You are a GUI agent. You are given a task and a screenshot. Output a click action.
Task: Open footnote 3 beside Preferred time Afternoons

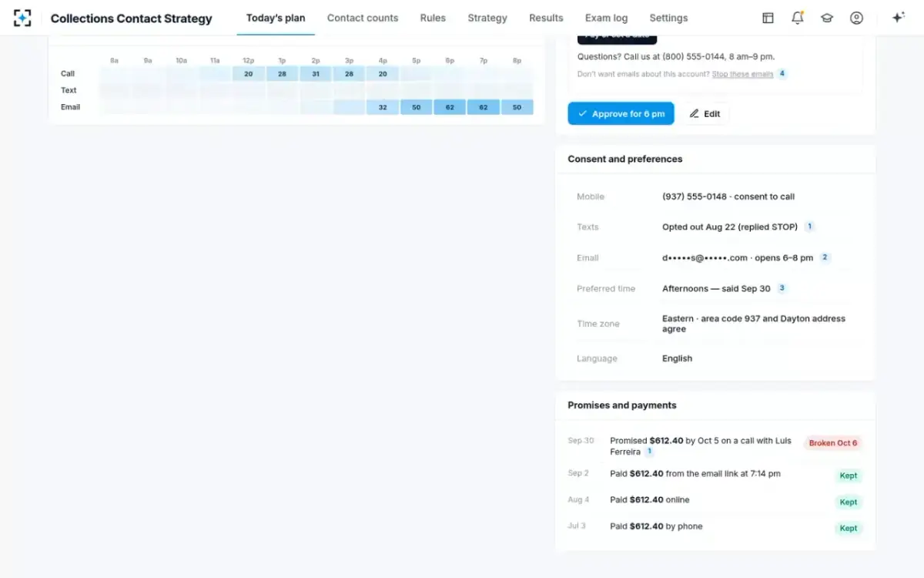782,288
